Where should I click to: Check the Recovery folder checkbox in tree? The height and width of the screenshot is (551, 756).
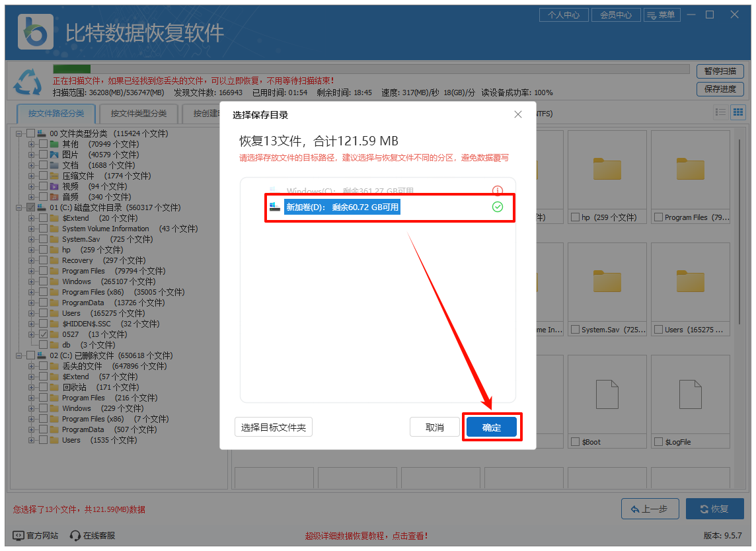44,260
